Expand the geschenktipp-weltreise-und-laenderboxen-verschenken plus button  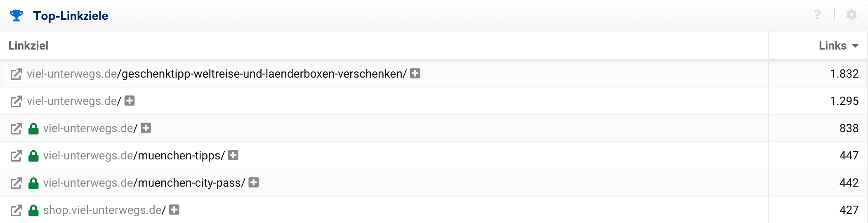pos(415,74)
